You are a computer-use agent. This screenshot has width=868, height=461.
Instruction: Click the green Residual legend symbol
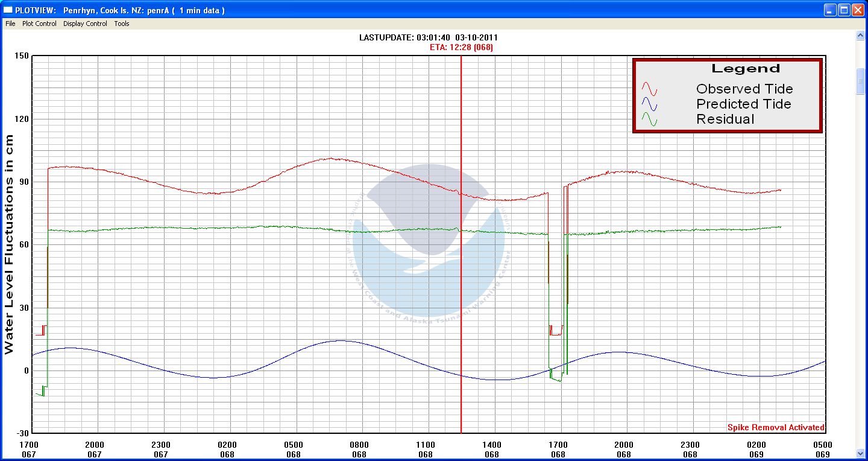point(650,119)
